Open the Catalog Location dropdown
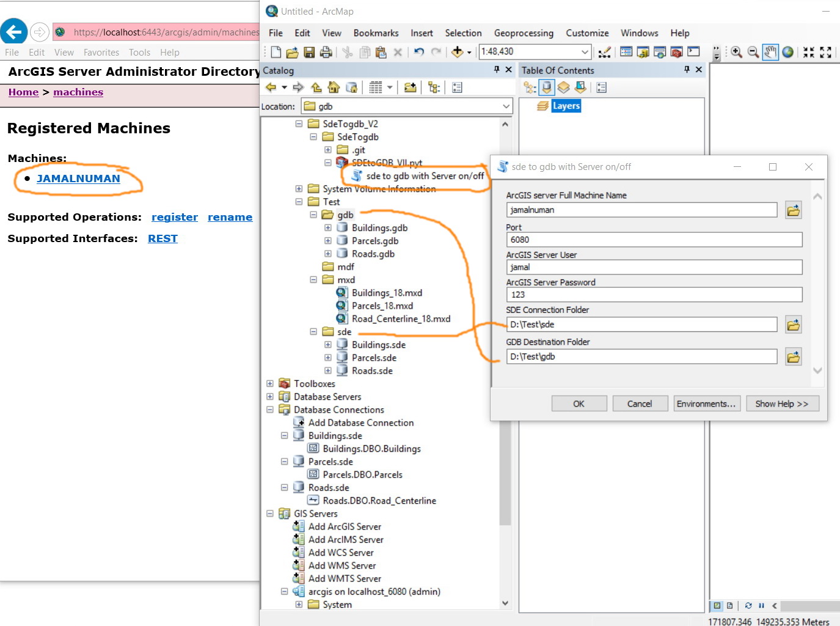This screenshot has height=626, width=840. (506, 106)
